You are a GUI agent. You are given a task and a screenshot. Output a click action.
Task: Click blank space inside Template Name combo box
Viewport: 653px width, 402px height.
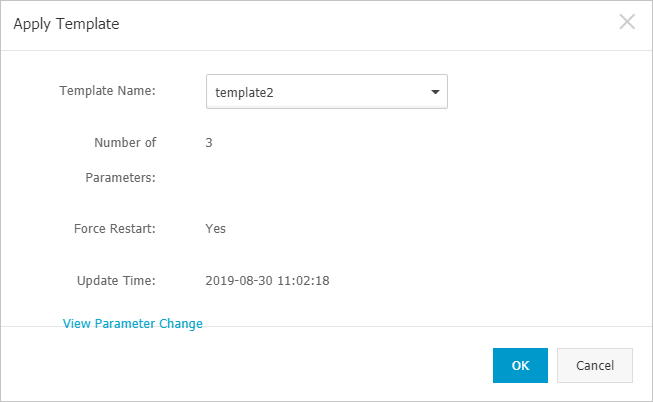pos(350,92)
